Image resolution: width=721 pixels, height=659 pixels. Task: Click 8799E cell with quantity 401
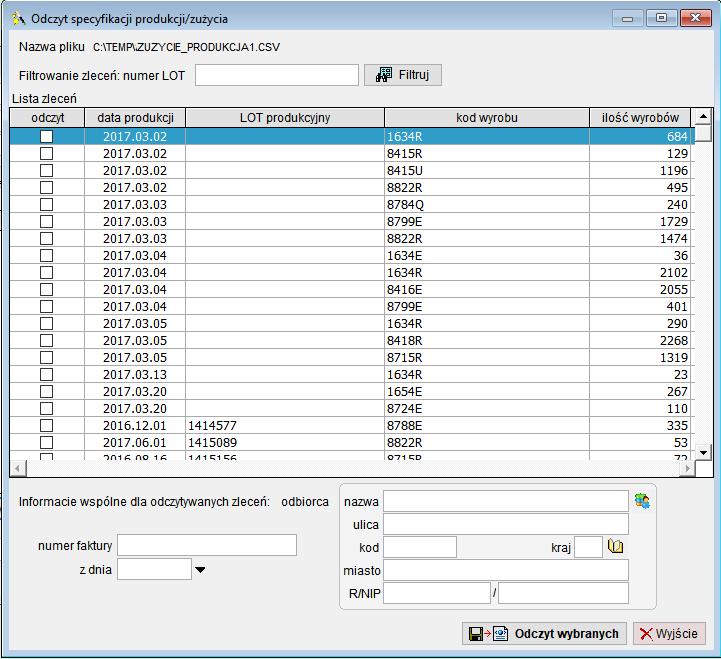pos(487,307)
